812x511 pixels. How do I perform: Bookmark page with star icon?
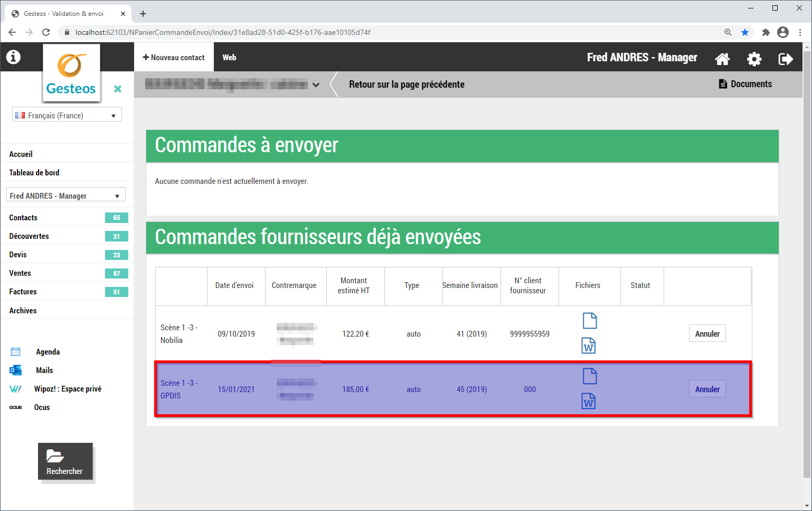pyautogui.click(x=745, y=32)
